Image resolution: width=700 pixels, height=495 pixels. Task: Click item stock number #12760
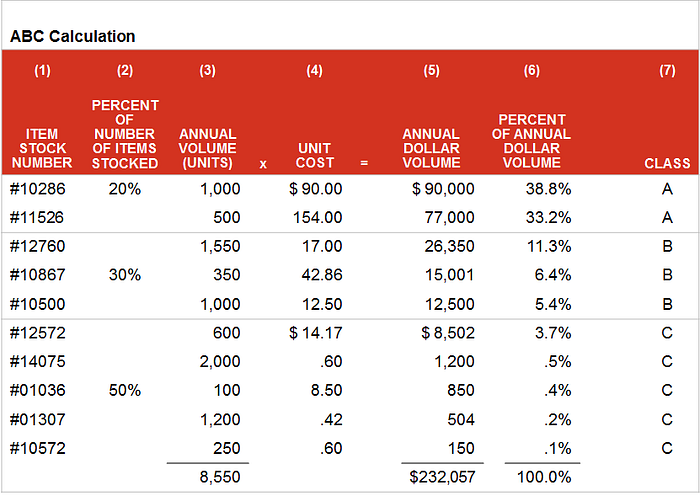(x=38, y=246)
